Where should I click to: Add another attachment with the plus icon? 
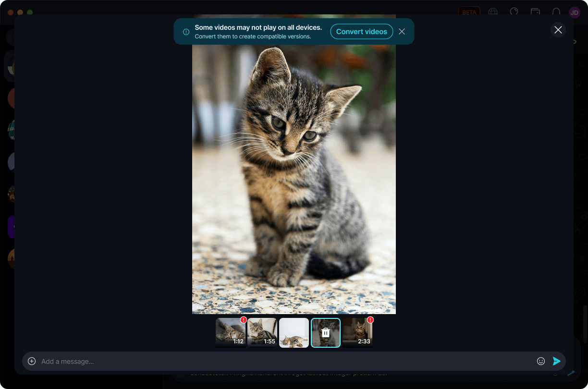tap(32, 361)
